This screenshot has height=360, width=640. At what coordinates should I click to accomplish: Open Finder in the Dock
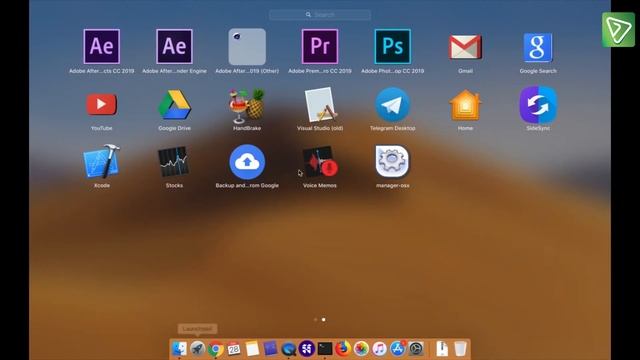click(x=179, y=349)
